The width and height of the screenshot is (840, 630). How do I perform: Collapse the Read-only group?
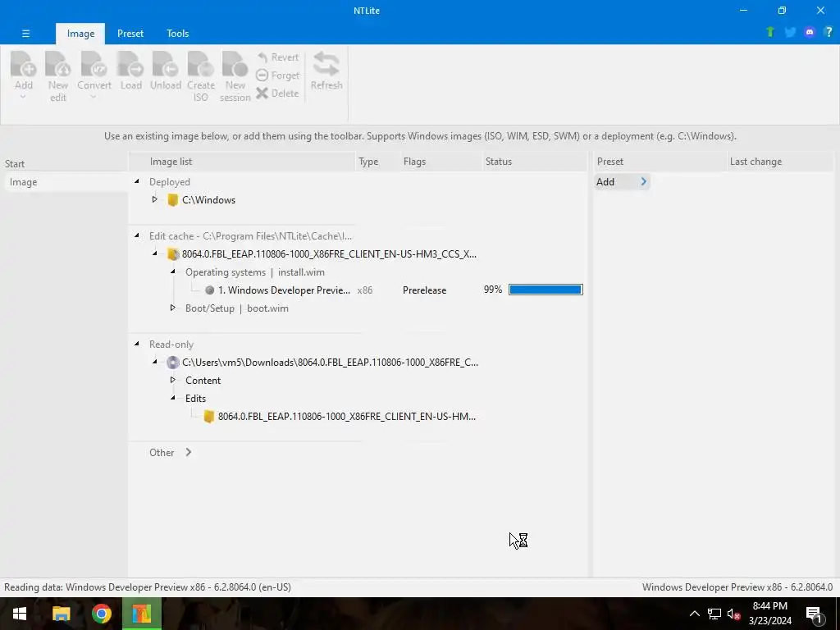click(137, 344)
